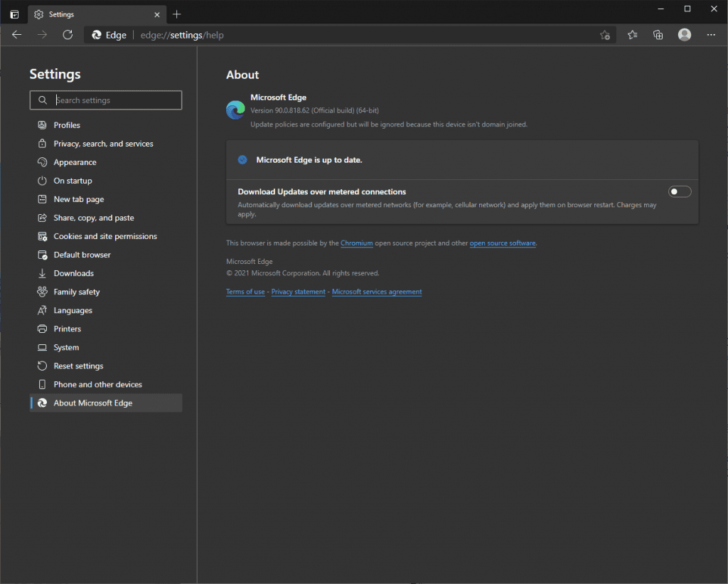Click the version 90.0.818.62 text
This screenshot has width=728, height=584.
[314, 110]
